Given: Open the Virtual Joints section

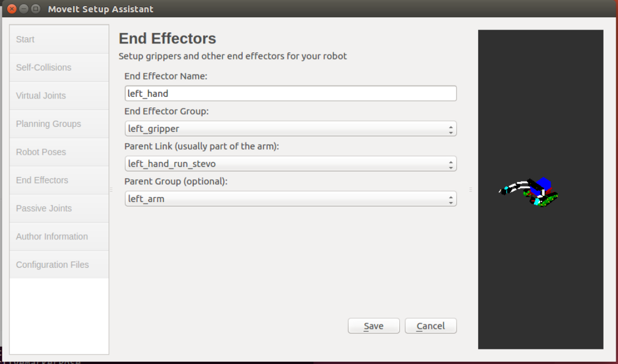Looking at the screenshot, I should pos(59,96).
